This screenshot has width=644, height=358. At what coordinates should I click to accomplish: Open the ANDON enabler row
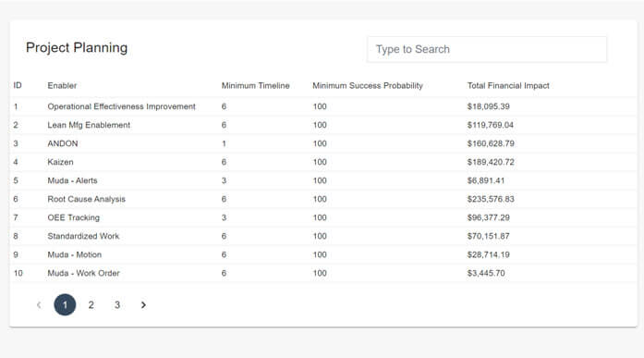point(323,143)
